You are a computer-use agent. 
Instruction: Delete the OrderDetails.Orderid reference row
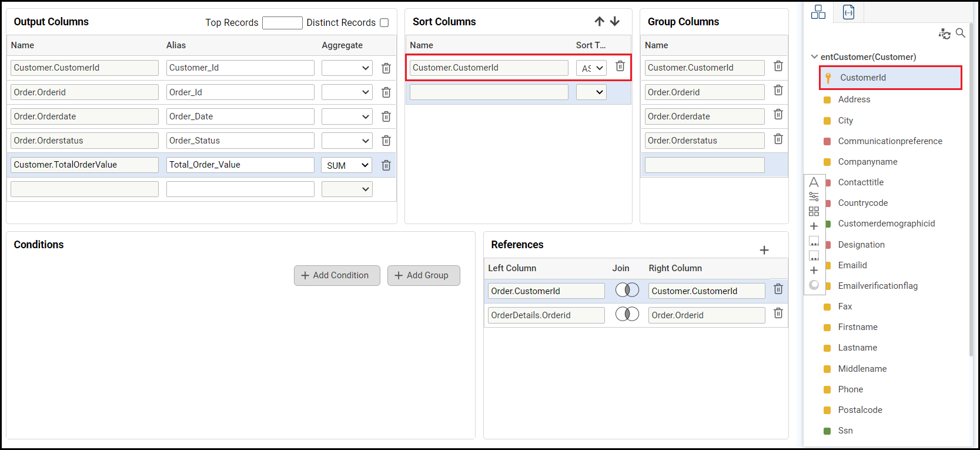pyautogui.click(x=778, y=314)
